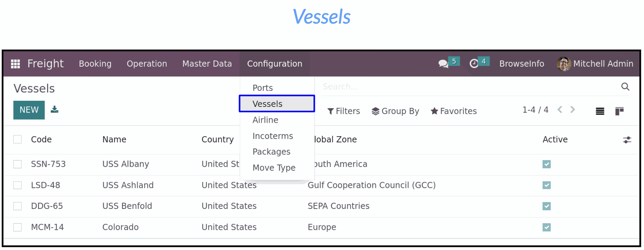Open the Favorites dropdown
This screenshot has width=644, height=250.
click(454, 111)
